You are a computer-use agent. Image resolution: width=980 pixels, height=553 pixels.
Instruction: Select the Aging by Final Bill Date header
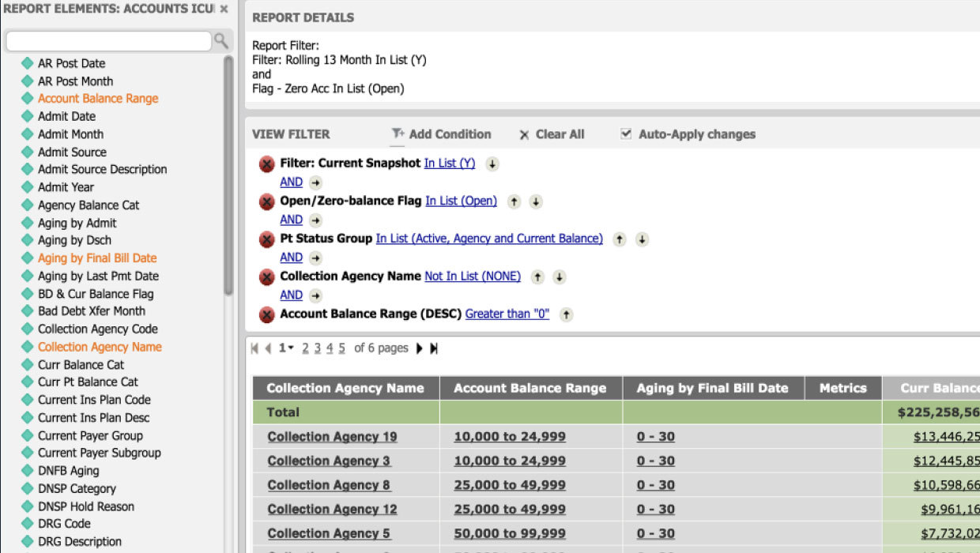(713, 388)
